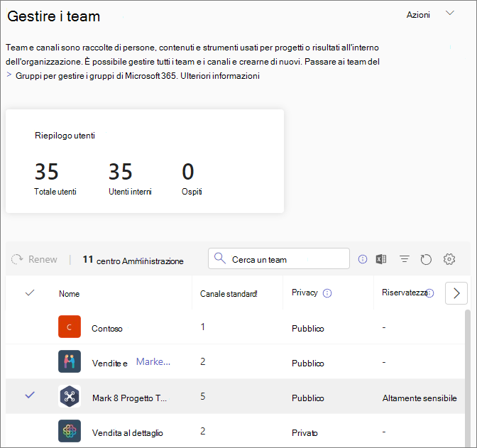This screenshot has width=477, height=448.
Task: Open the info icon beside search box
Action: (x=363, y=259)
